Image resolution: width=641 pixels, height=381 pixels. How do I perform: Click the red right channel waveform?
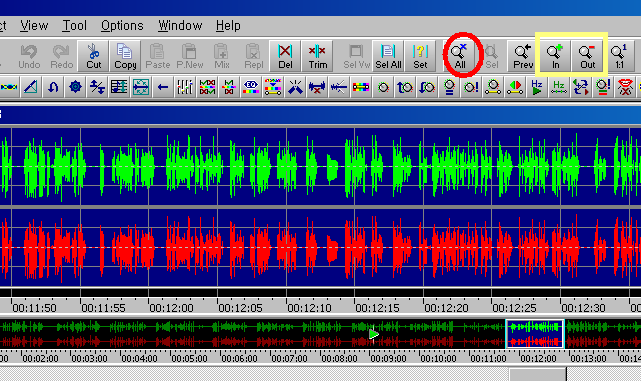[320, 247]
